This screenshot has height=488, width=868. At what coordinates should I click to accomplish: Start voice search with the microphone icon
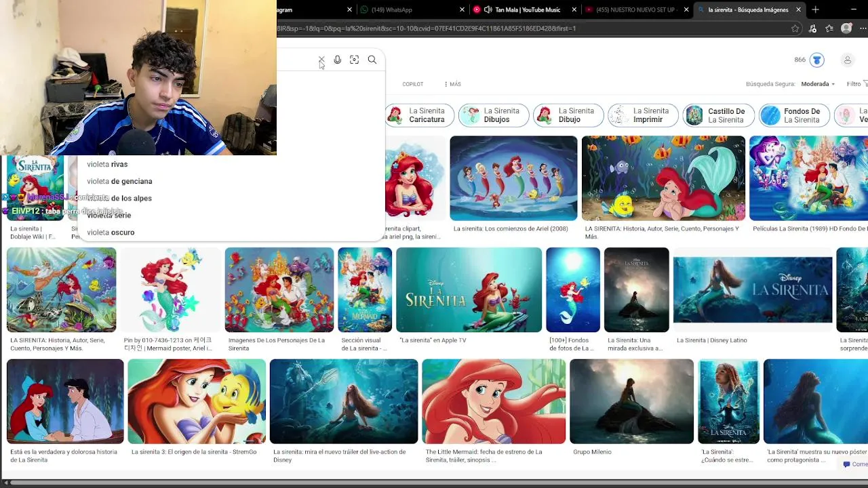click(338, 60)
